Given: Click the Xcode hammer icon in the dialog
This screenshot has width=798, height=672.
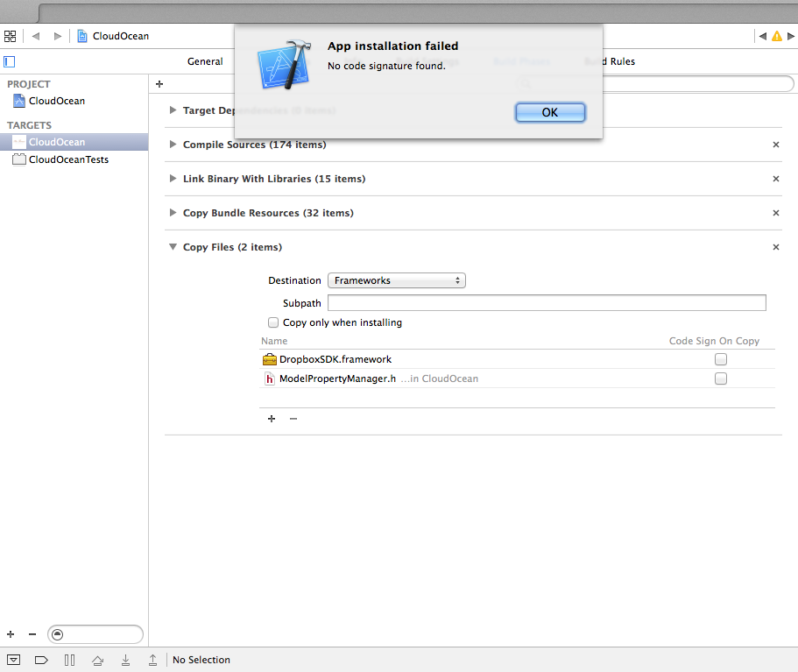Looking at the screenshot, I should click(x=285, y=65).
